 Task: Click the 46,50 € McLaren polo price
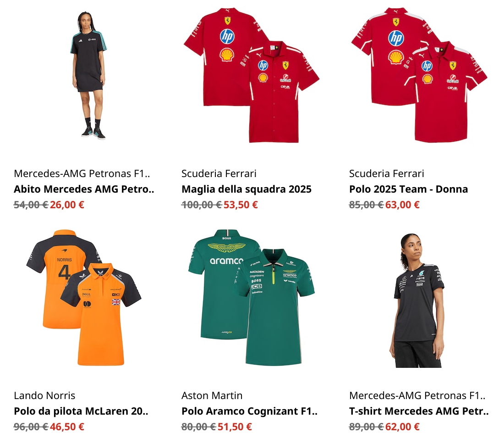pos(67,427)
